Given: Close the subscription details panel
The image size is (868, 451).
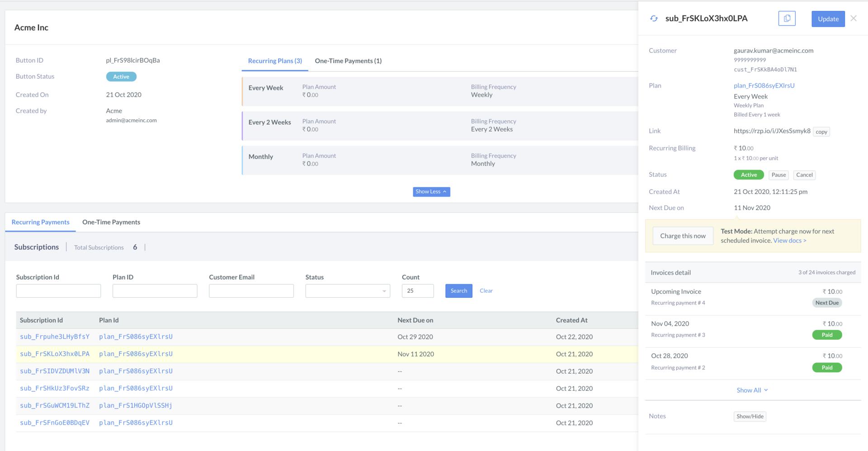Looking at the screenshot, I should (854, 18).
